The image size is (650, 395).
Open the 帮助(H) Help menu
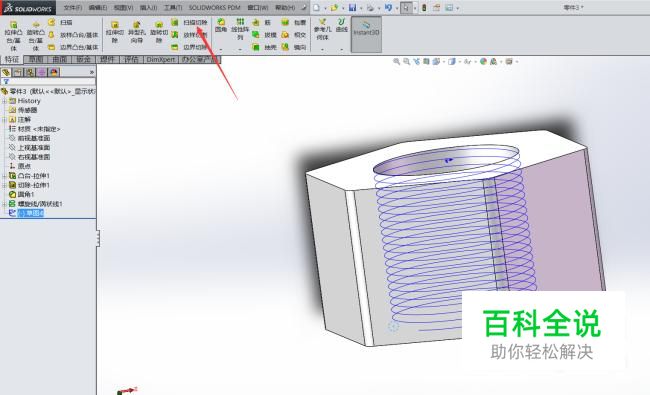click(285, 7)
